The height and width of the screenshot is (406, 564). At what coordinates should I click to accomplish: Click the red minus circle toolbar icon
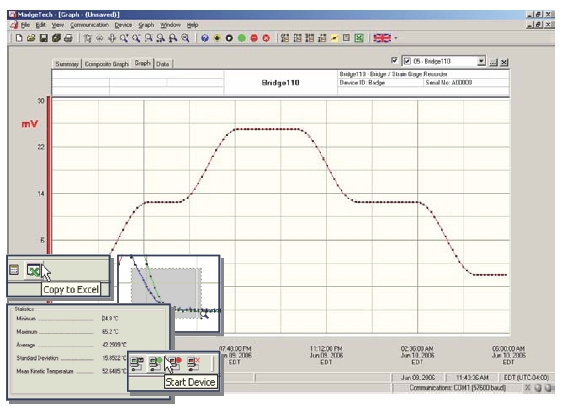(x=254, y=38)
